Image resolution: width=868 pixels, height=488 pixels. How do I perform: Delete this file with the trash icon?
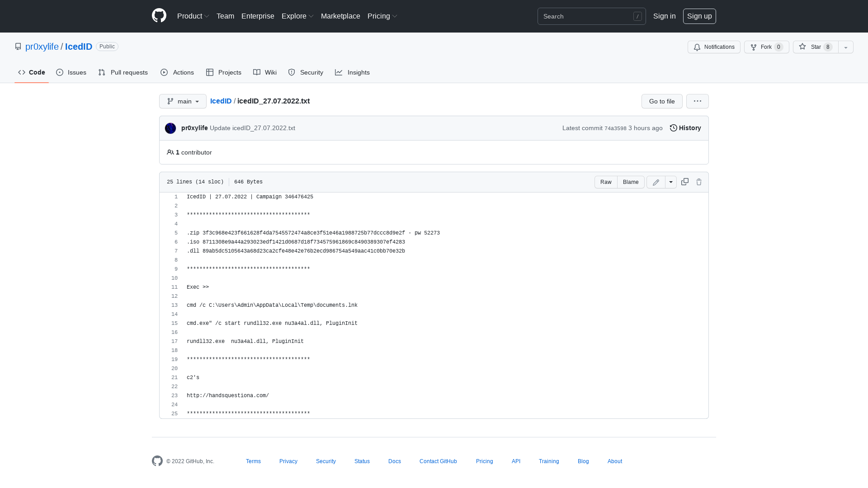click(699, 182)
